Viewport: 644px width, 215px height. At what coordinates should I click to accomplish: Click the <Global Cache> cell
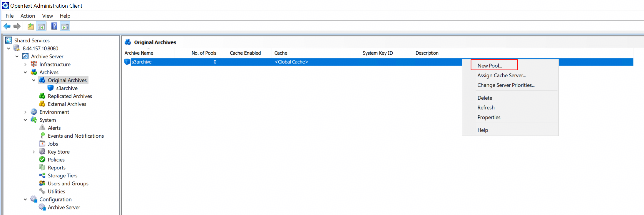point(291,62)
